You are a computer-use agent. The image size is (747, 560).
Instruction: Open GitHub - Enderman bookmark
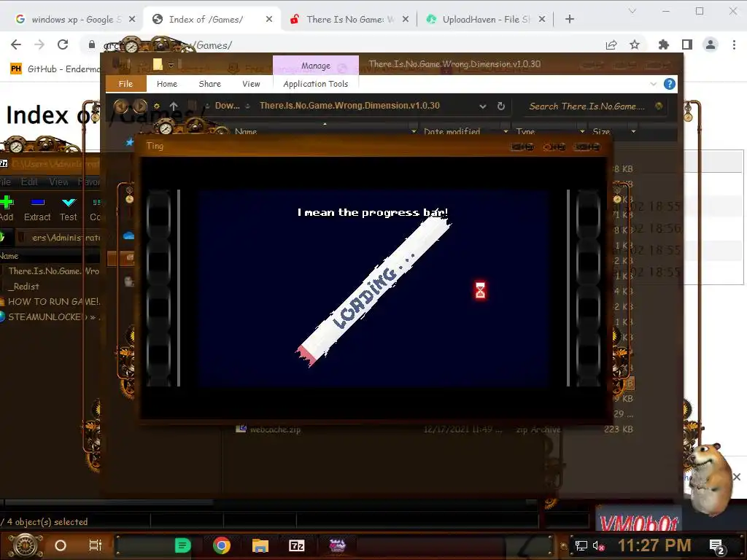coord(55,69)
